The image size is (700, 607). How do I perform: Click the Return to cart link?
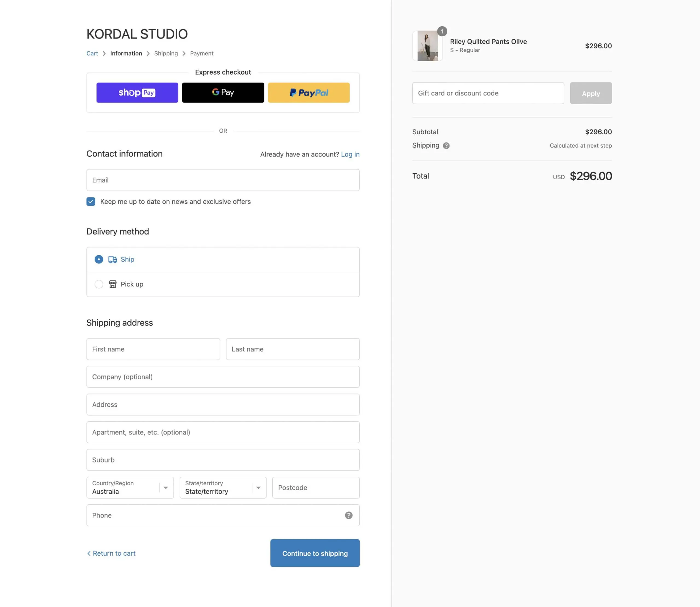point(112,553)
